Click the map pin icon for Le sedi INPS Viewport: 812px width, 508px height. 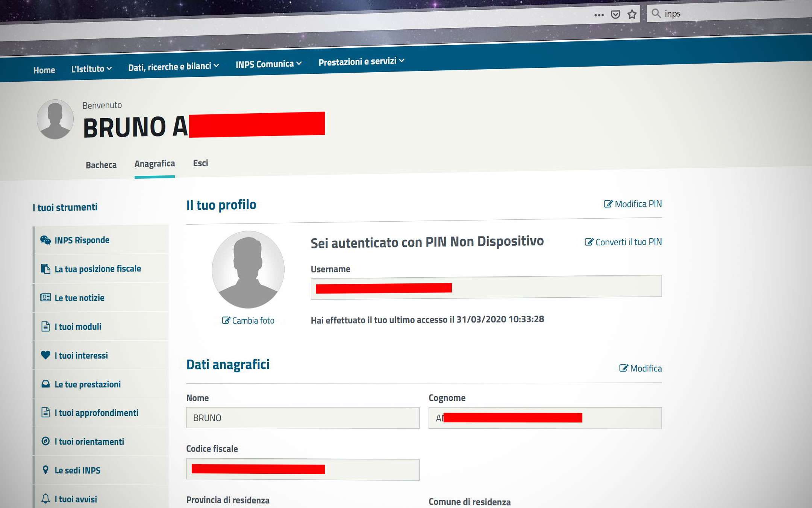45,470
